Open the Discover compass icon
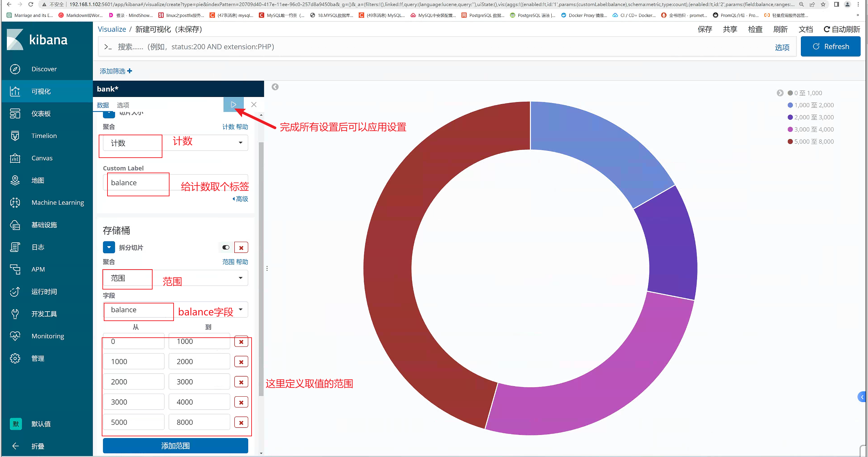 point(15,69)
